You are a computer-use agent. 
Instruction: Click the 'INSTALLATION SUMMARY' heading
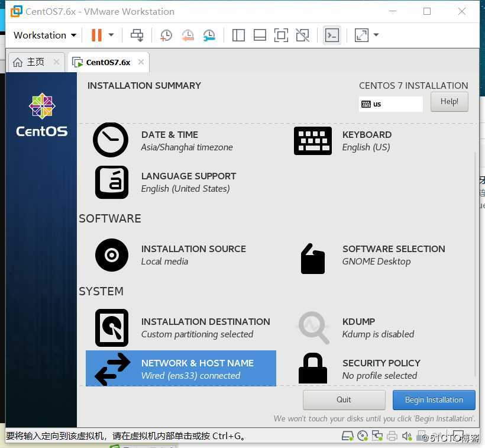[144, 85]
